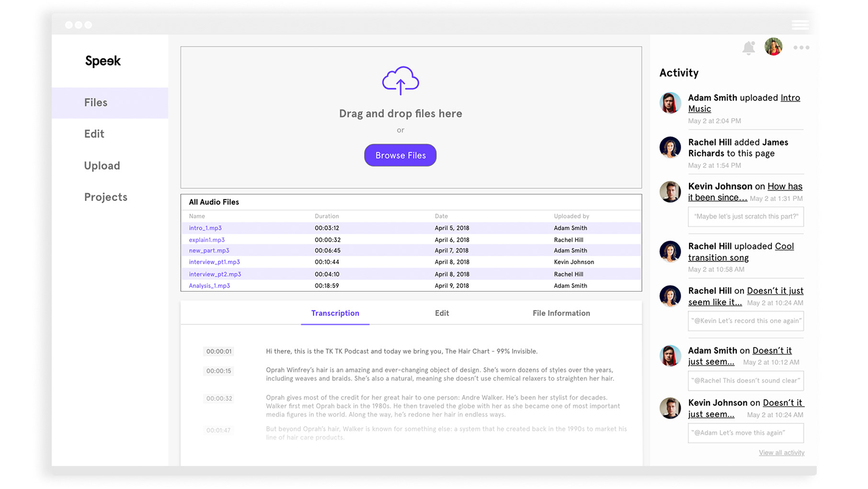
Task: Sort by the Duration column header
Action: [327, 216]
